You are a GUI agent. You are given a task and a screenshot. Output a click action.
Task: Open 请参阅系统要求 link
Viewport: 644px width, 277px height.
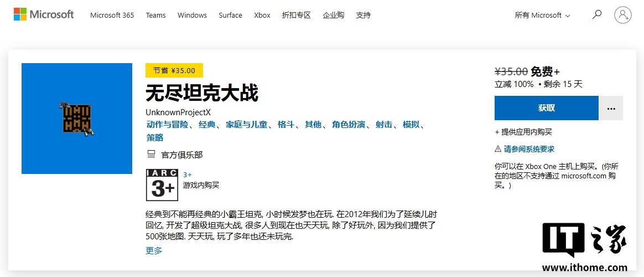[529, 149]
